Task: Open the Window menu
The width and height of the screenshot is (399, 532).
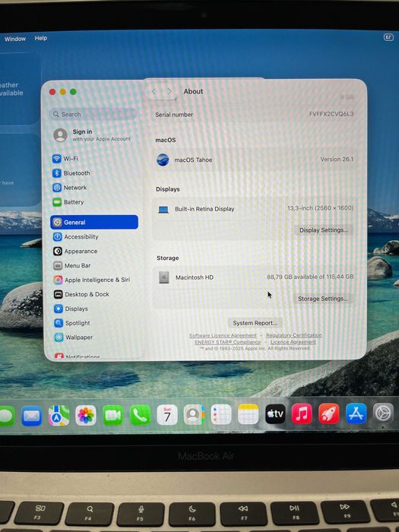Action: [15, 39]
